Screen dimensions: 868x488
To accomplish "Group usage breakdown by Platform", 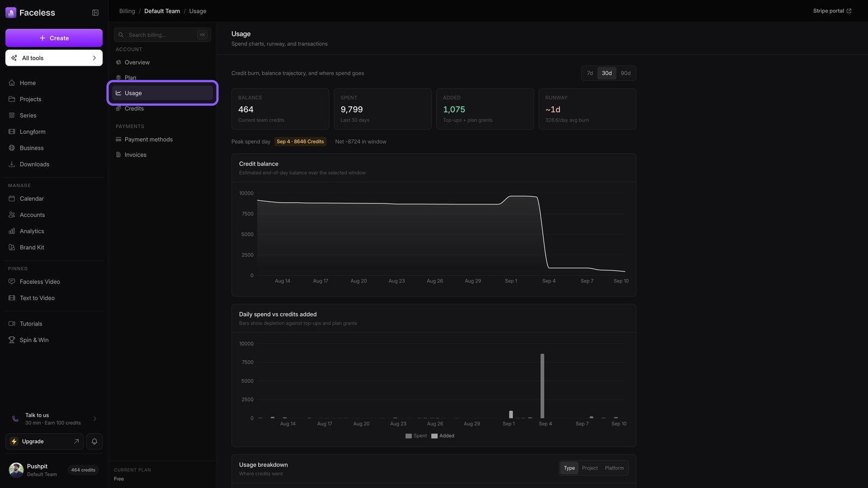I will (614, 468).
